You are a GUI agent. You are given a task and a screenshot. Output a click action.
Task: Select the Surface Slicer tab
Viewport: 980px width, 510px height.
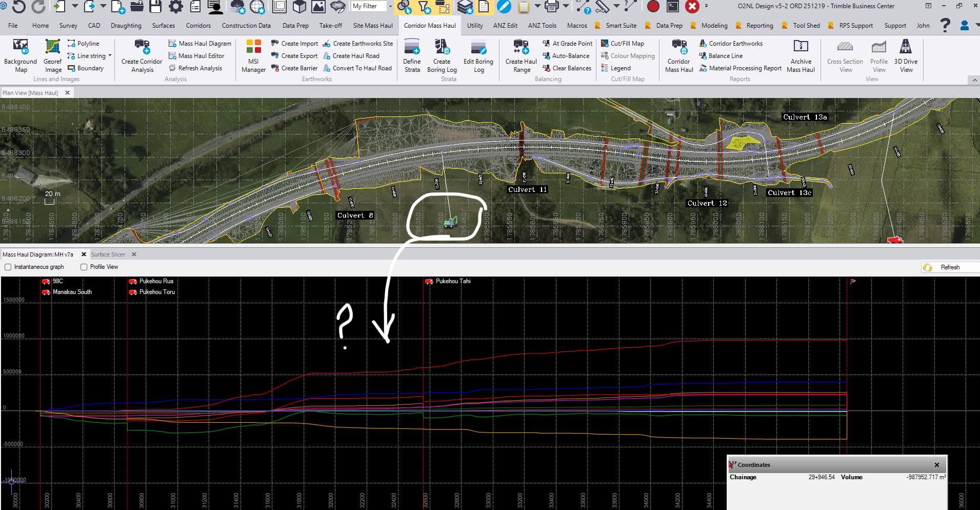(x=108, y=254)
